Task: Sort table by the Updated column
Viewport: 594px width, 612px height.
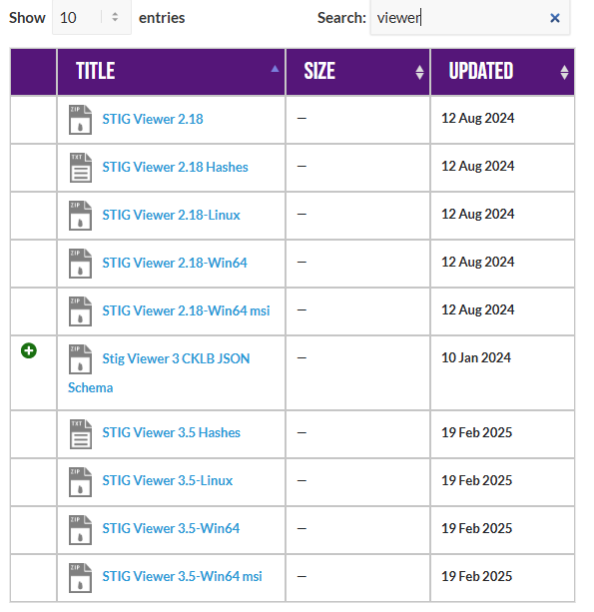Action: (x=502, y=72)
